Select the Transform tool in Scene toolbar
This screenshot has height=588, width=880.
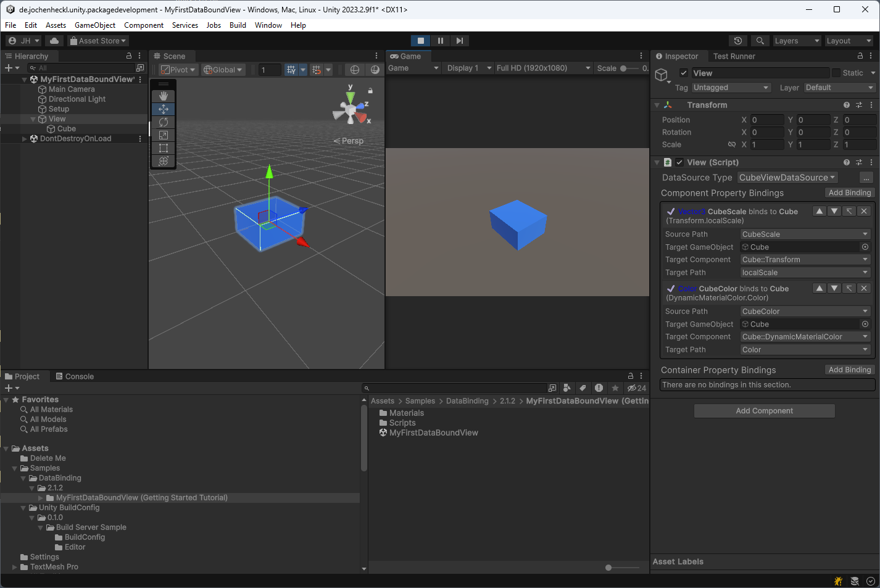pos(163,161)
